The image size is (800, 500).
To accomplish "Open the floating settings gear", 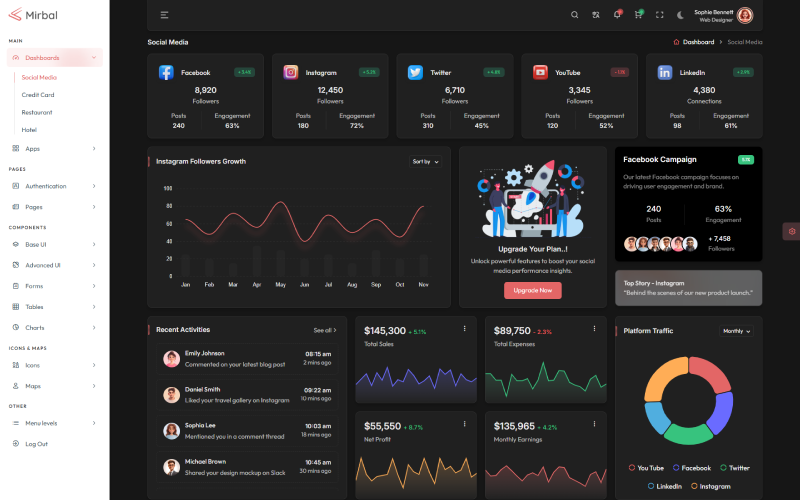I will [791, 231].
